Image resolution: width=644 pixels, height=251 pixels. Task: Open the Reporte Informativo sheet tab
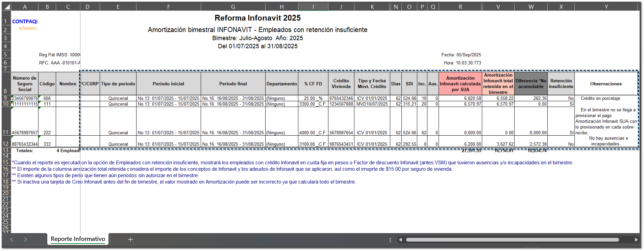78,239
